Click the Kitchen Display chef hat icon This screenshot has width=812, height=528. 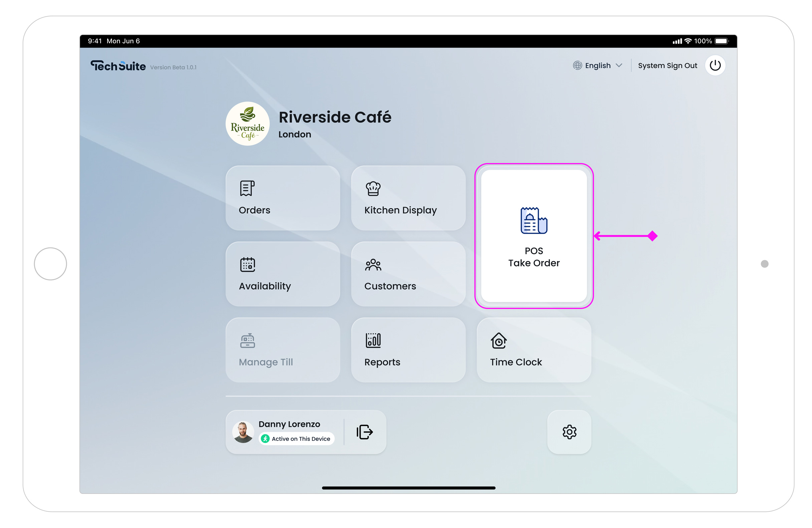(x=373, y=188)
